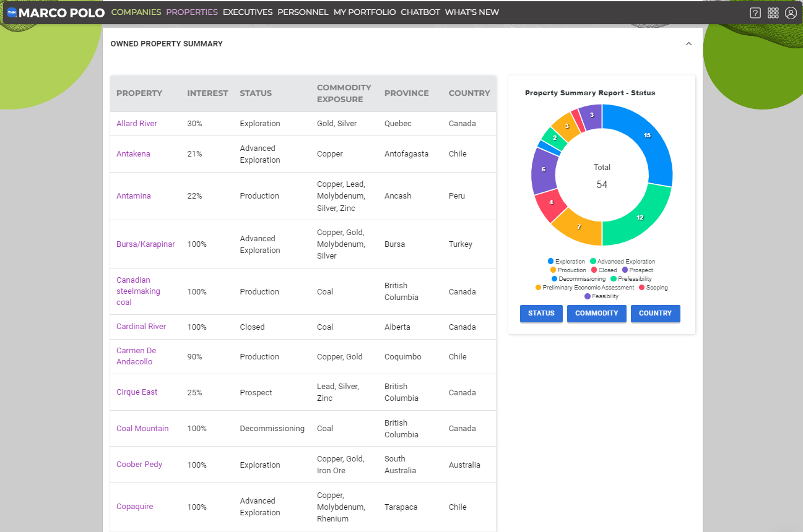Click the Alberta province cell

pos(397,327)
